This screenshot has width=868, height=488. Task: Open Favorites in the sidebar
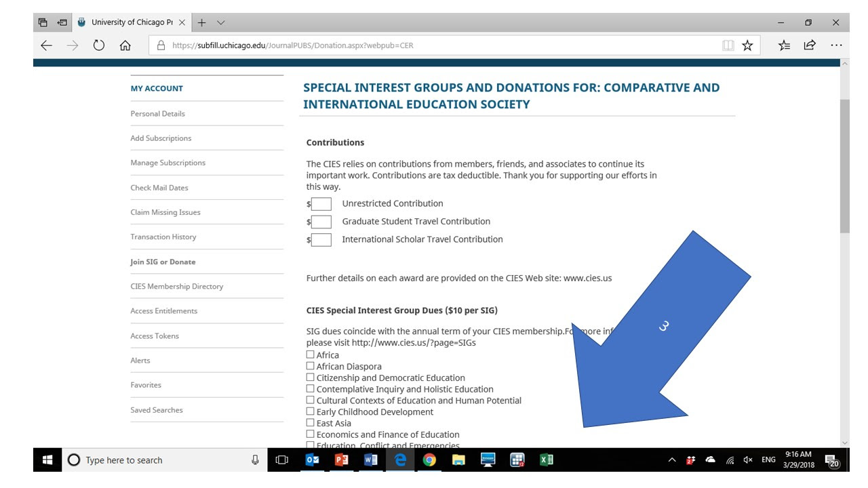pos(146,385)
